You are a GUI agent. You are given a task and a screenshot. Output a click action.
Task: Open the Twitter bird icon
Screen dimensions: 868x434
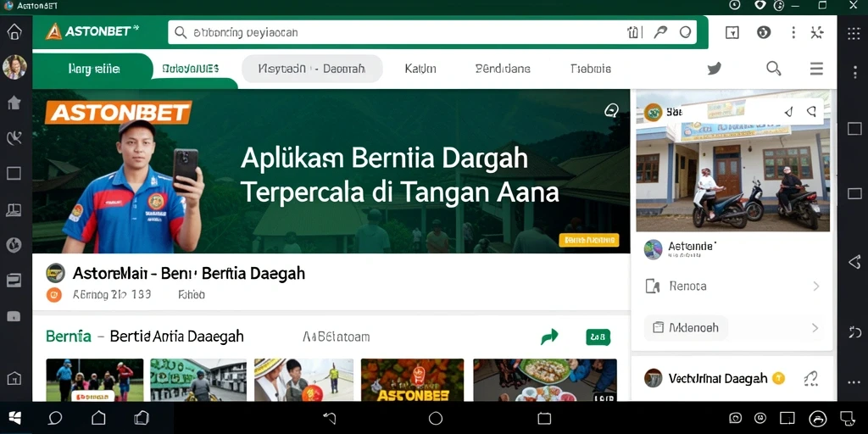click(x=714, y=69)
